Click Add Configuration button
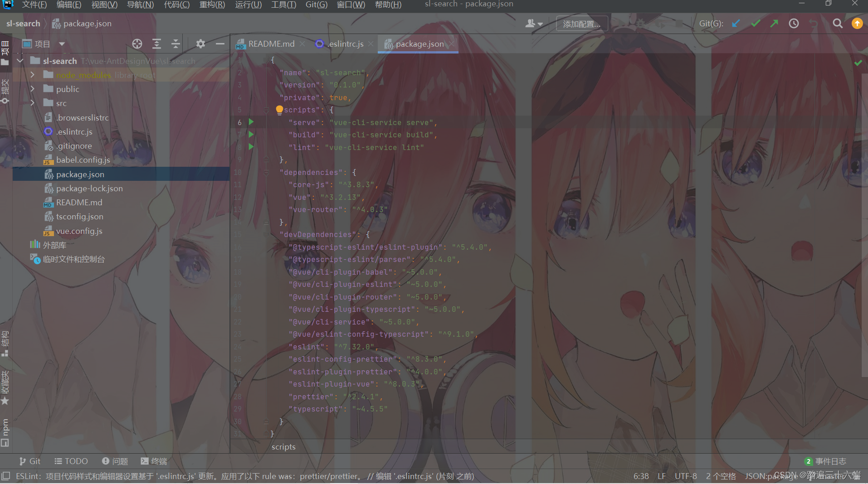 pyautogui.click(x=581, y=24)
